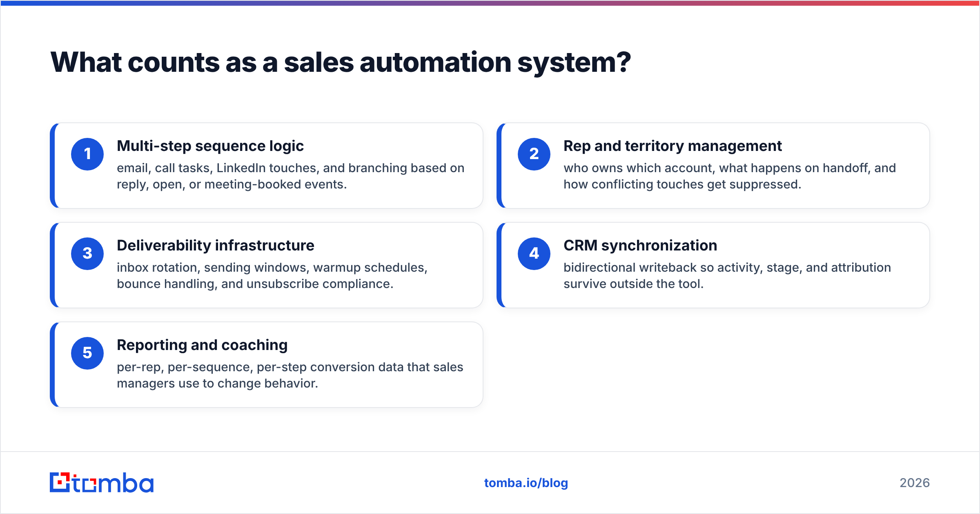Select the heading 'What counts as a sales automation system?'
980x514 pixels.
(341, 62)
